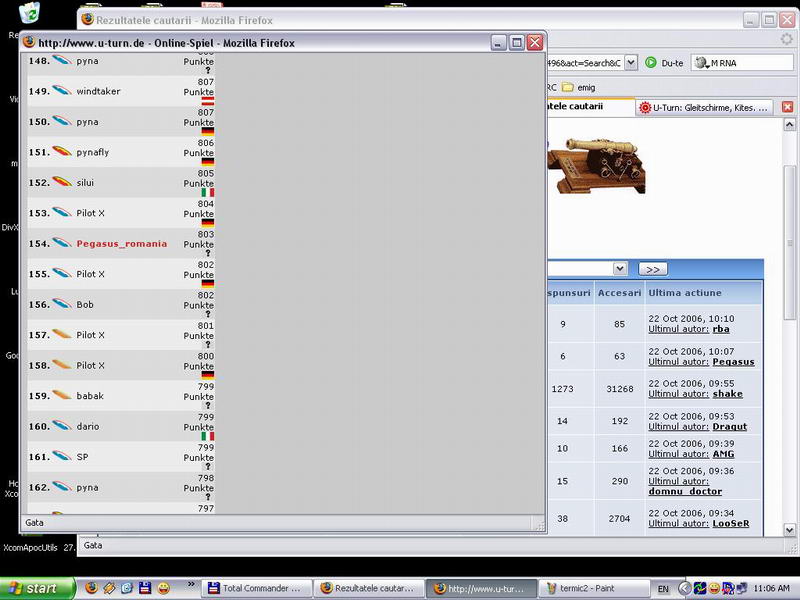
Task: Click the Austrian flag in windtaker row
Action: pyautogui.click(x=208, y=101)
